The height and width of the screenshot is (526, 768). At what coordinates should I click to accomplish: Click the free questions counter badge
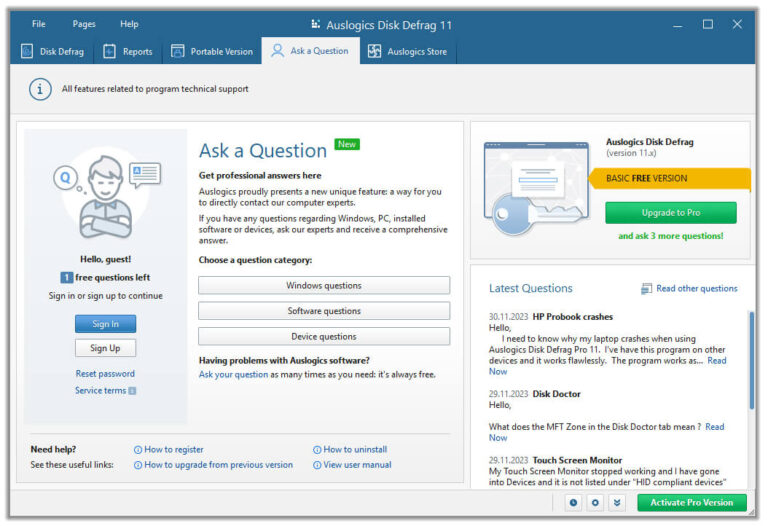pyautogui.click(x=67, y=278)
